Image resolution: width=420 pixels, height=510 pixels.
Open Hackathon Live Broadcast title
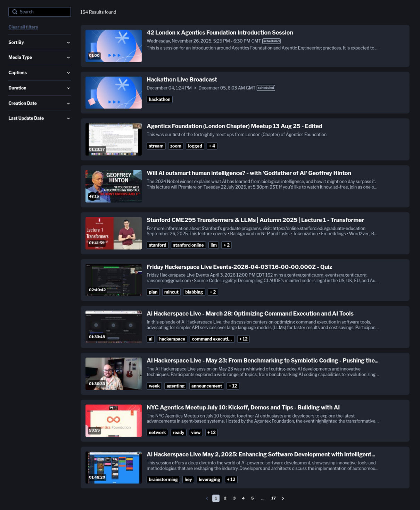(182, 80)
